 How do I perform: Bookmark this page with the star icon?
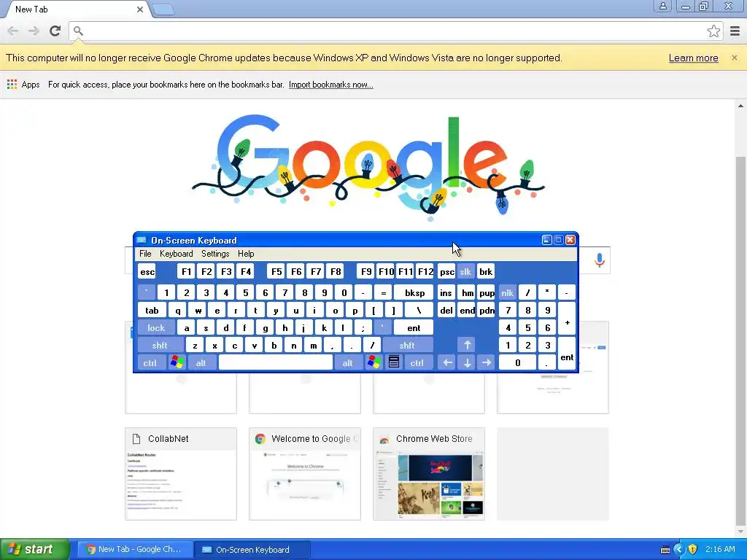[713, 31]
